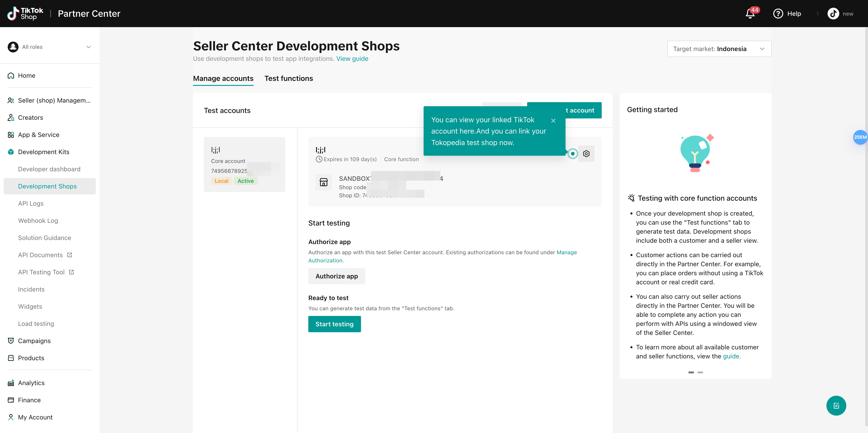Switch to second Getting started slide indicator

point(700,372)
